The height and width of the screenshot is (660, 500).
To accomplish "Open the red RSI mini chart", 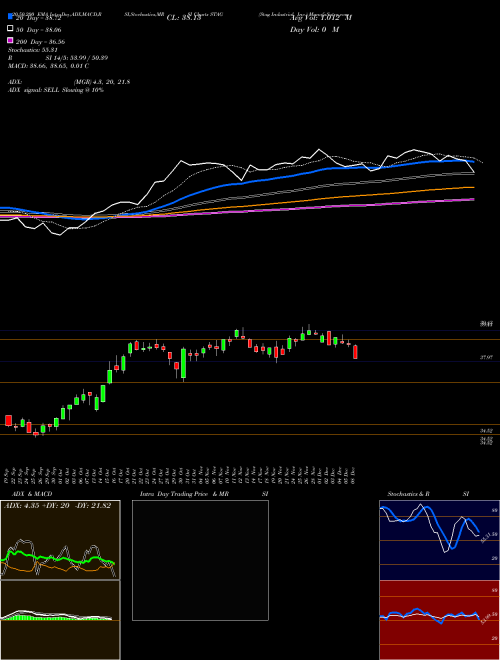I will pyautogui.click(x=439, y=620).
